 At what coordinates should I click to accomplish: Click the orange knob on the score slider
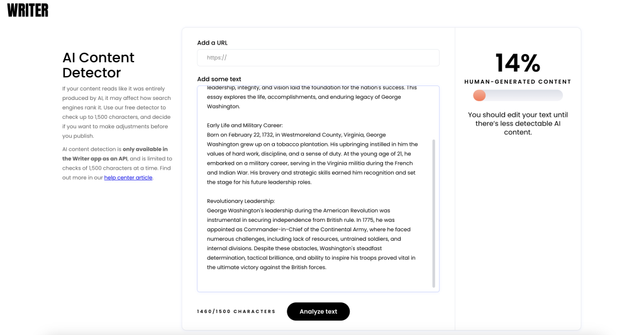(x=479, y=96)
